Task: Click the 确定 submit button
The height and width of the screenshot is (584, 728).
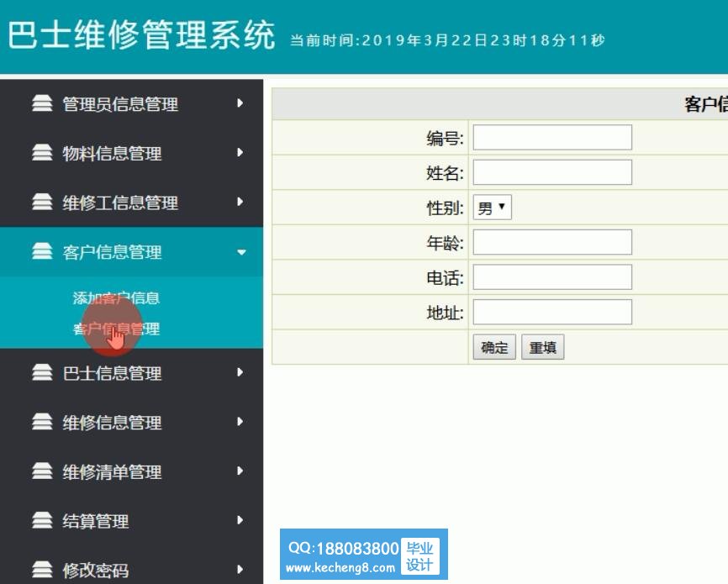Action: tap(494, 347)
